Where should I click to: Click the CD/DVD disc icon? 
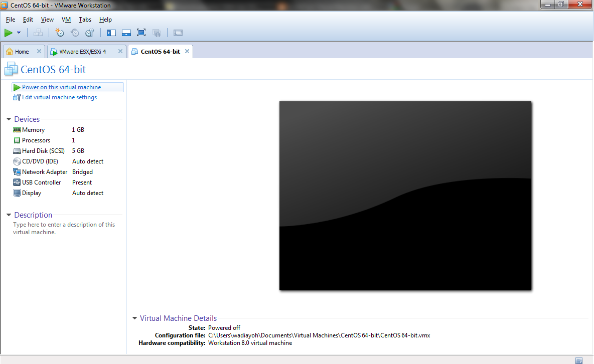pos(17,161)
